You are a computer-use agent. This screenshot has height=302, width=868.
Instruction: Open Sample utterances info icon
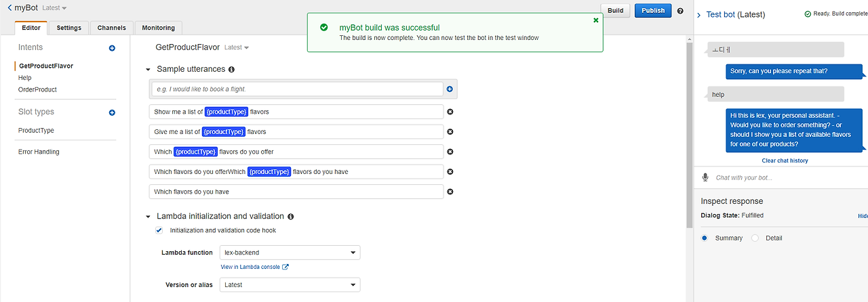pos(231,70)
